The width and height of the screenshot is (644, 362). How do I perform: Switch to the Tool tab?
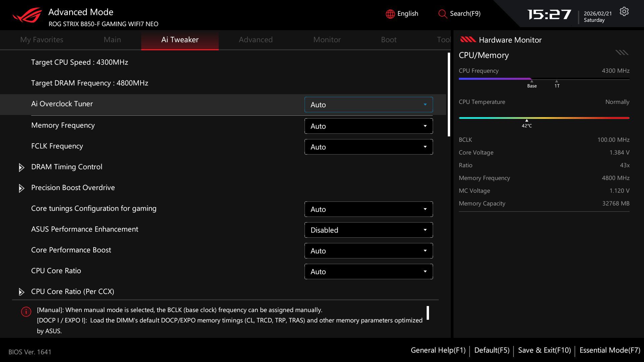[444, 40]
